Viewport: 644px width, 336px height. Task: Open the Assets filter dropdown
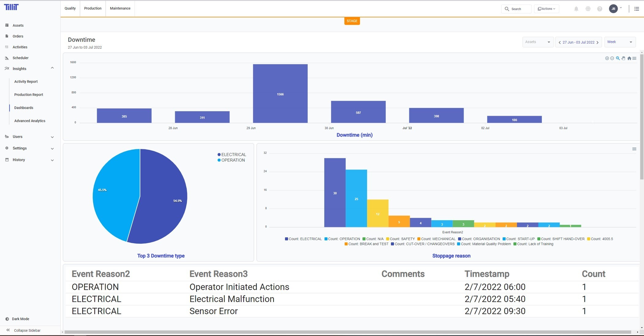click(537, 42)
